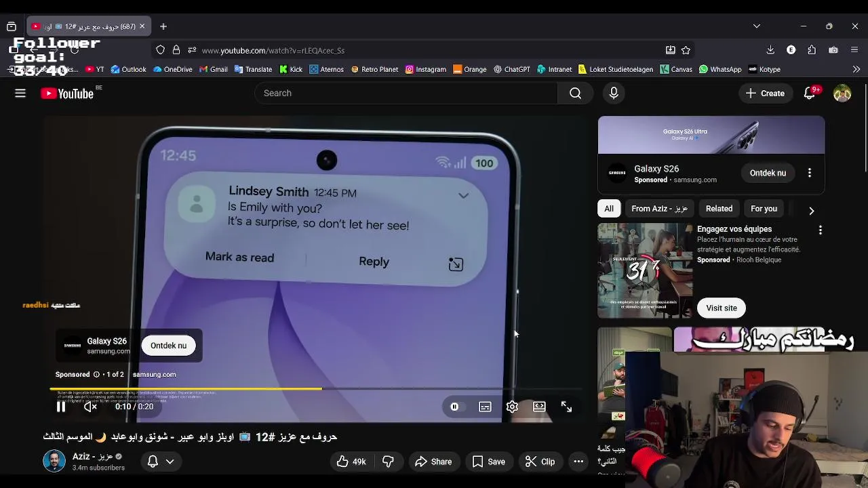Open more actions three-dot menu under video

click(x=578, y=462)
